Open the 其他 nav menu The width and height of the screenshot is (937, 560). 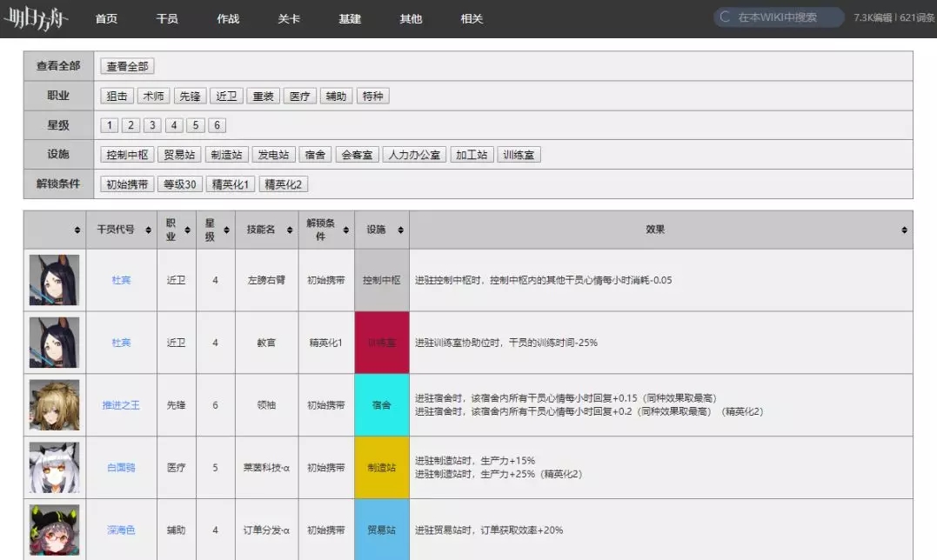[412, 19]
